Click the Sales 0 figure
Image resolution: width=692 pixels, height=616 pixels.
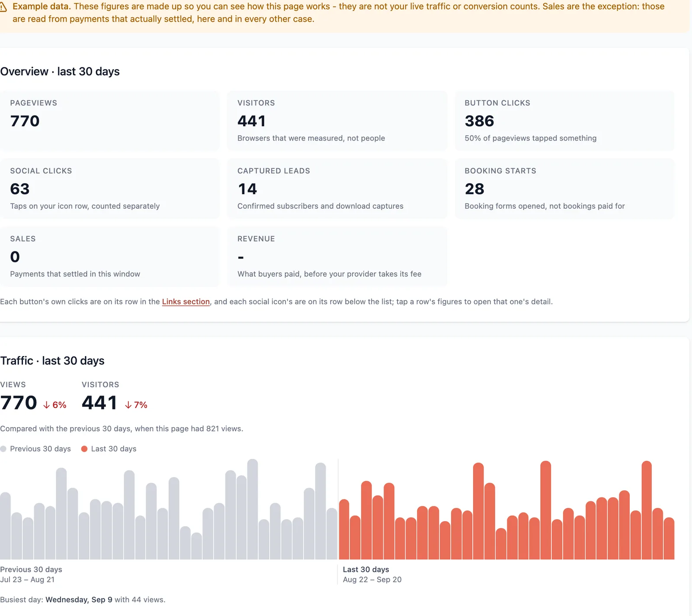click(x=15, y=257)
